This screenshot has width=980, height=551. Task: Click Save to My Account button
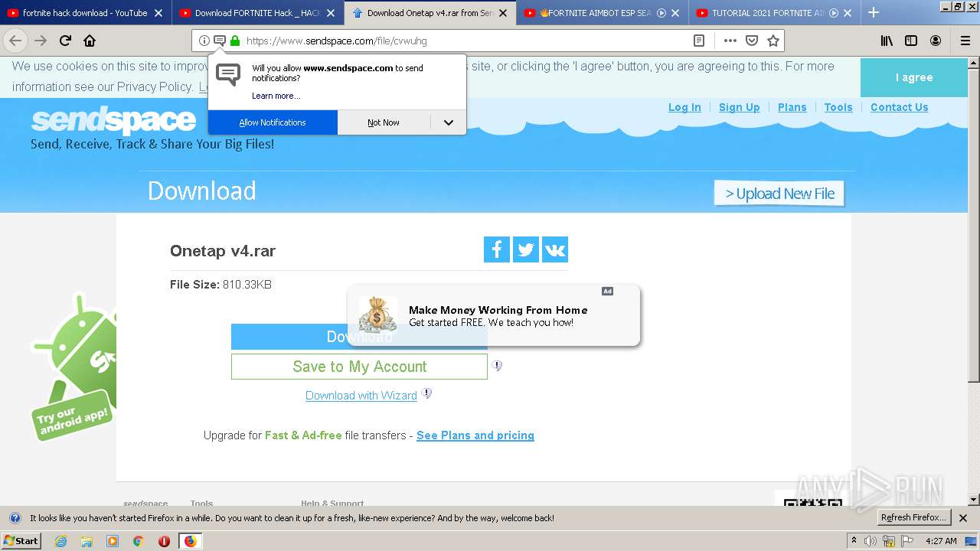(359, 367)
